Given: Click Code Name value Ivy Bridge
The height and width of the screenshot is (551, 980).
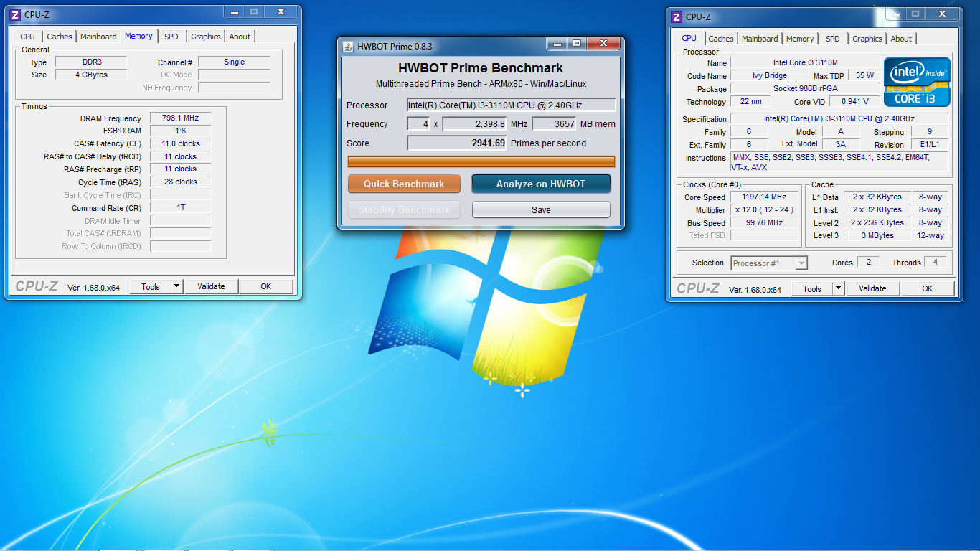Looking at the screenshot, I should (770, 75).
